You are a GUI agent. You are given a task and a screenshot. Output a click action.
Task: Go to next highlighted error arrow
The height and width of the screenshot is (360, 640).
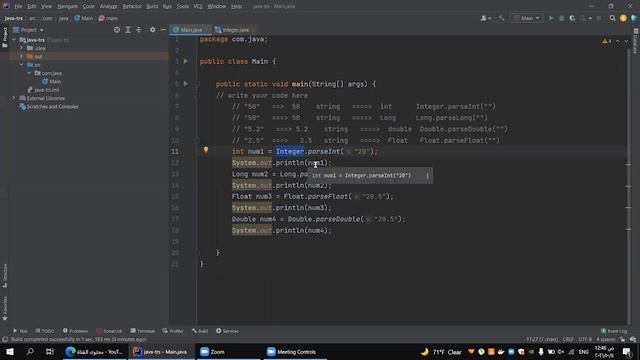pos(626,41)
